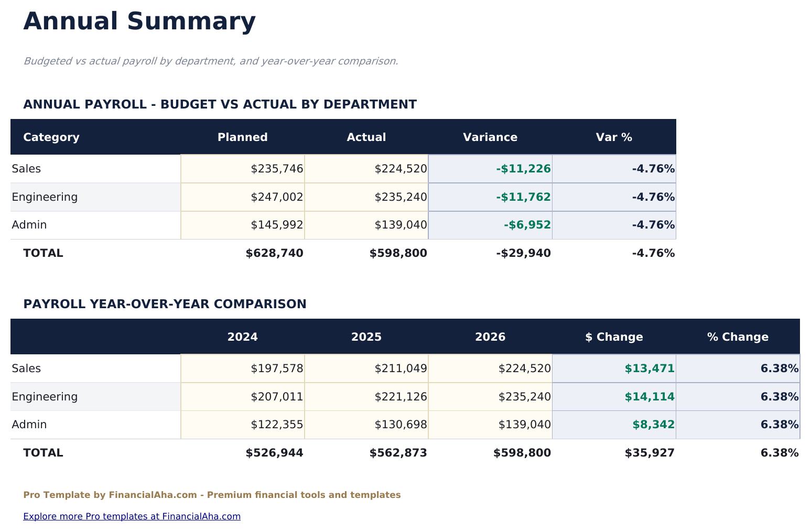Click the 2025 header cell

coord(366,336)
